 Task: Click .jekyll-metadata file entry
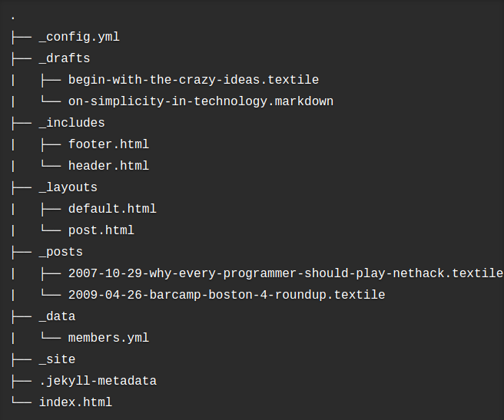point(98,381)
